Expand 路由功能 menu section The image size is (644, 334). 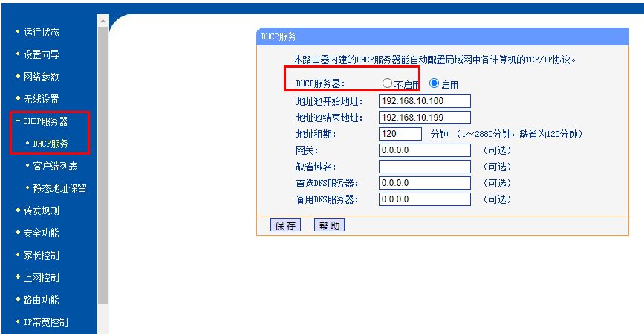(41, 300)
